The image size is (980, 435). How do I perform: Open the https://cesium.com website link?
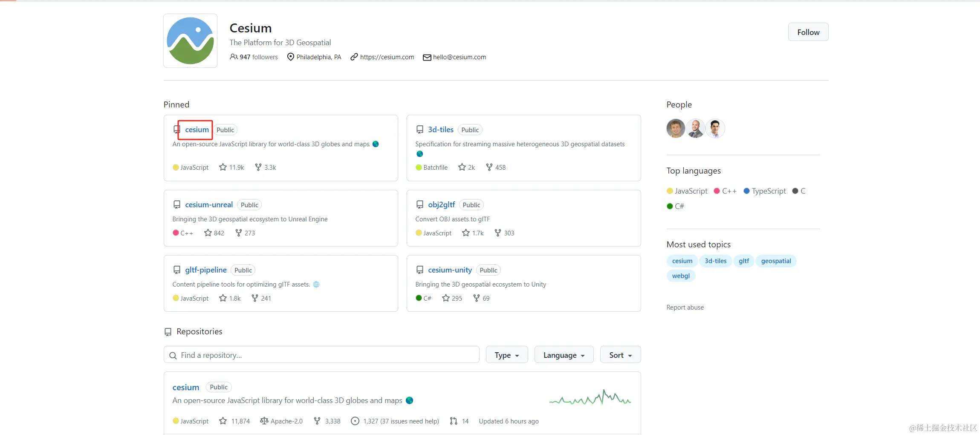click(x=387, y=57)
